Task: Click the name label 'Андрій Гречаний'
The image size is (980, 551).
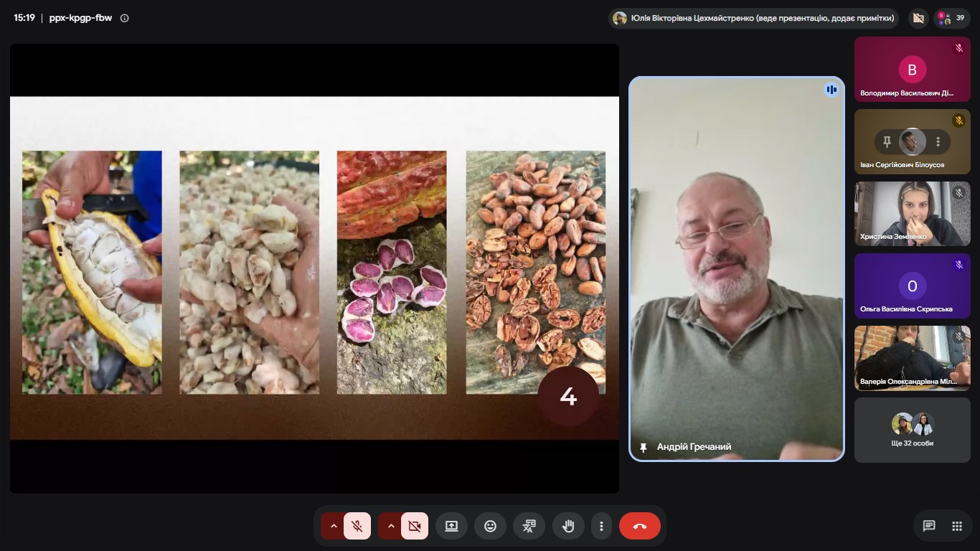Action: pyautogui.click(x=694, y=447)
